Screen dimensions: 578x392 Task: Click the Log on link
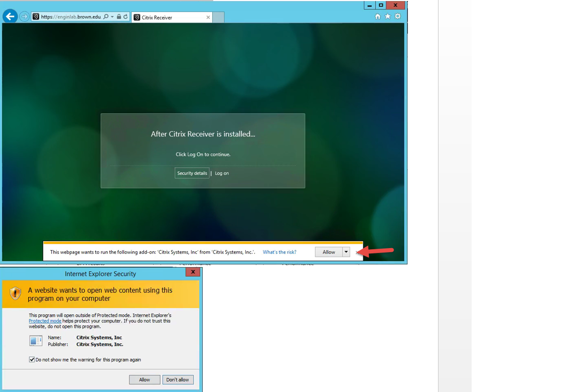click(x=222, y=173)
